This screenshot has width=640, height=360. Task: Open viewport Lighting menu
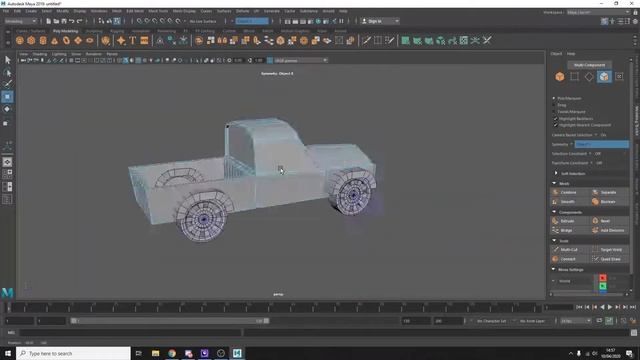59,54
